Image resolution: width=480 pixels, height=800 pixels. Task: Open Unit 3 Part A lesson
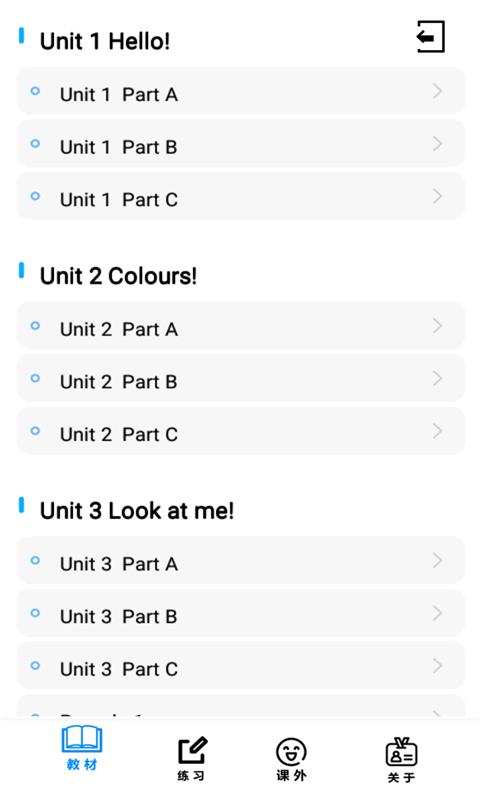241,561
